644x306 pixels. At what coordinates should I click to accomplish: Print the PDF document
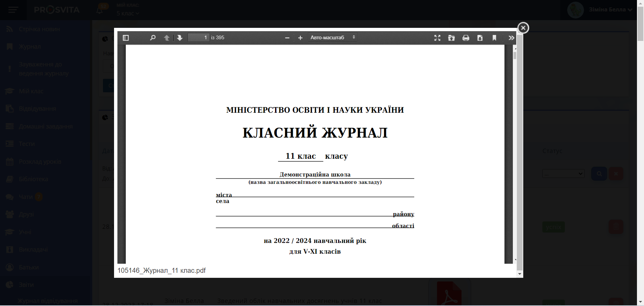(466, 38)
